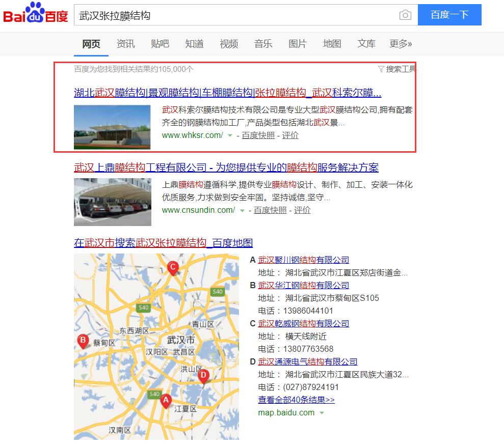Image resolution: width=504 pixels, height=448 pixels.
Task: Click map marker D near 洪山区
Action: [x=203, y=376]
